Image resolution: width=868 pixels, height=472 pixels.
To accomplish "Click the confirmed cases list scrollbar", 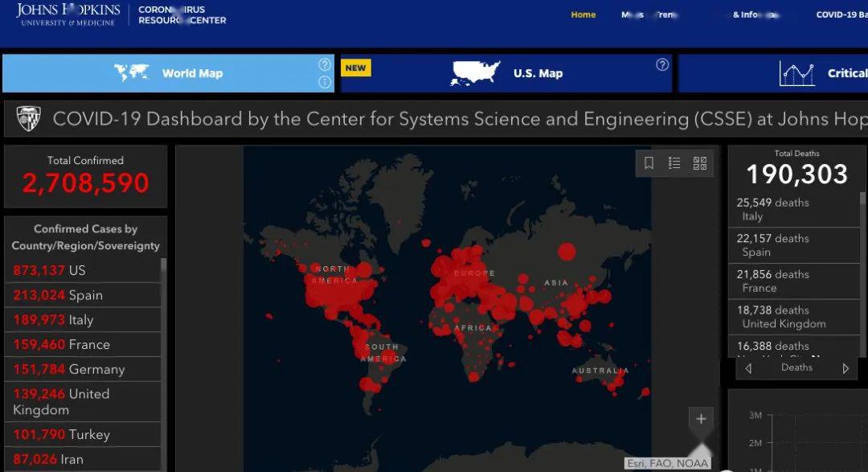I will 164,362.
